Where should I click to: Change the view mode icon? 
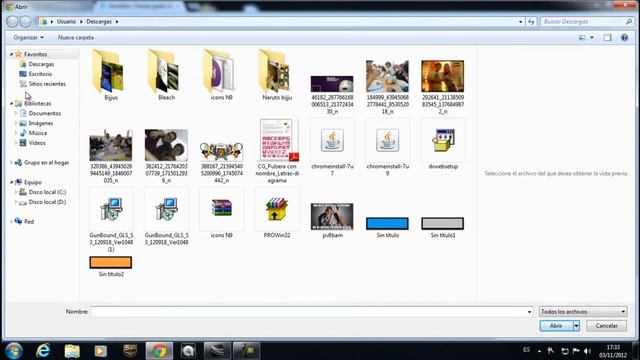coord(582,38)
